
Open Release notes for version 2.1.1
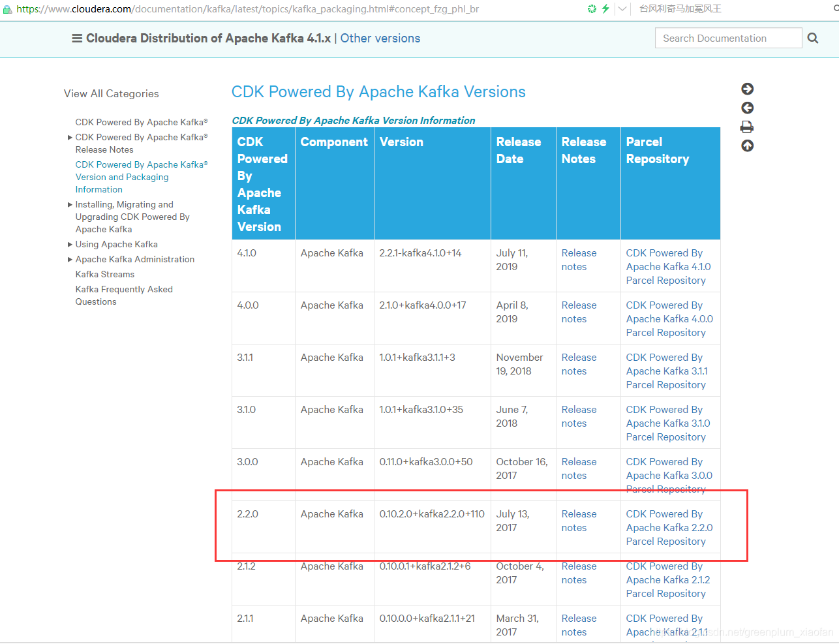(579, 625)
